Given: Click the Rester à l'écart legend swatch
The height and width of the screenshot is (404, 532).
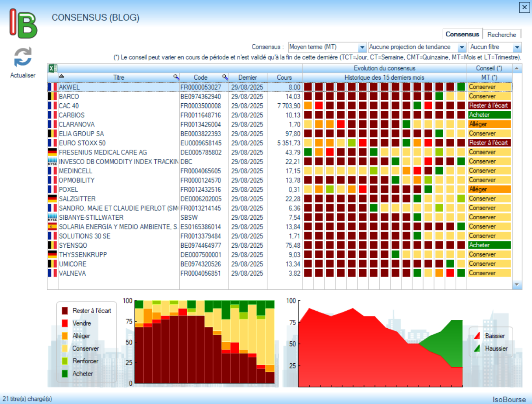Looking at the screenshot, I should coord(65,311).
